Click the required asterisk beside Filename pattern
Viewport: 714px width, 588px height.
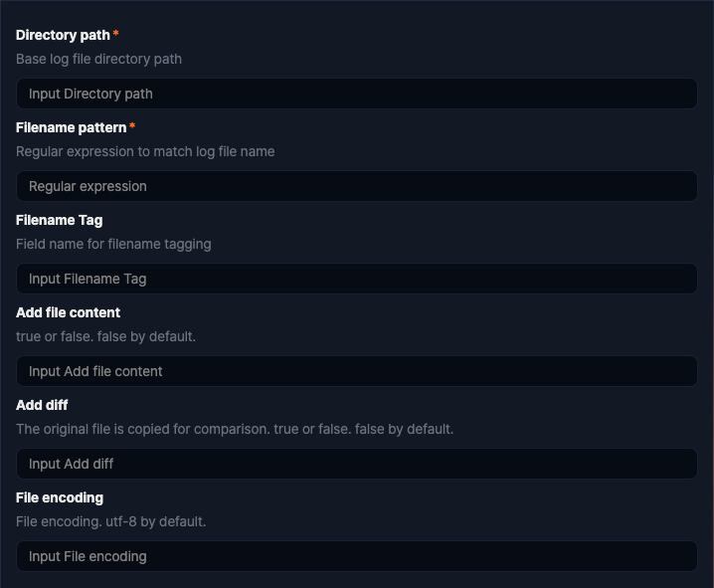click(132, 126)
